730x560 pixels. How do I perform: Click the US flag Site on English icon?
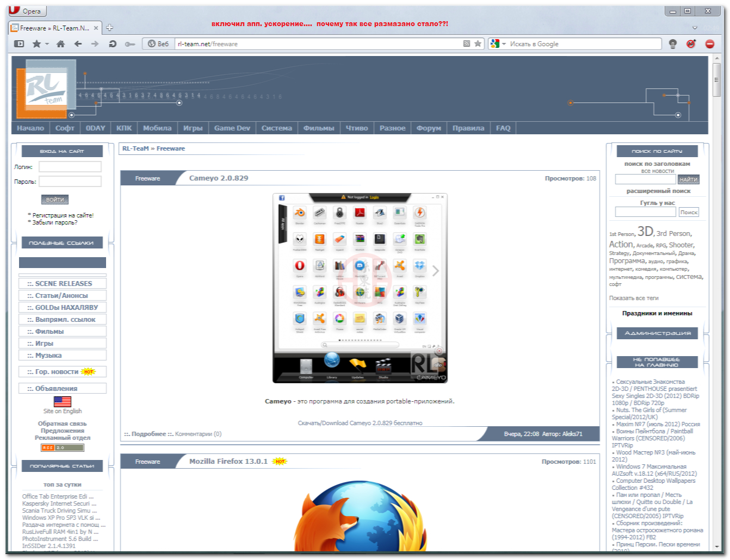[63, 401]
